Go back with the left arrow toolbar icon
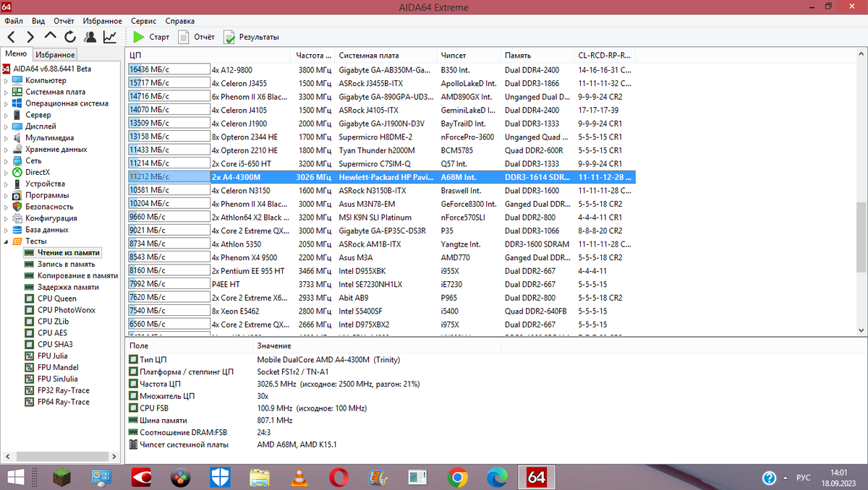The height and width of the screenshot is (490, 868). point(12,37)
